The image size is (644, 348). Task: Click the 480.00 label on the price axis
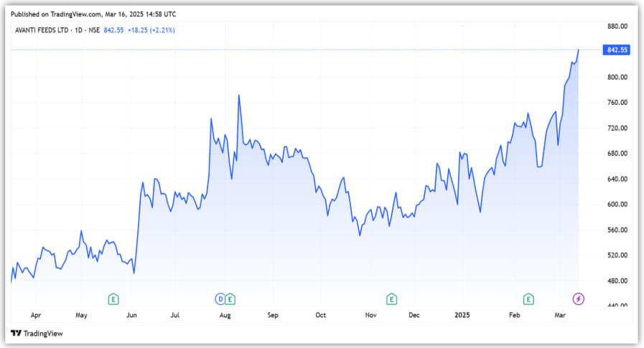click(617, 281)
